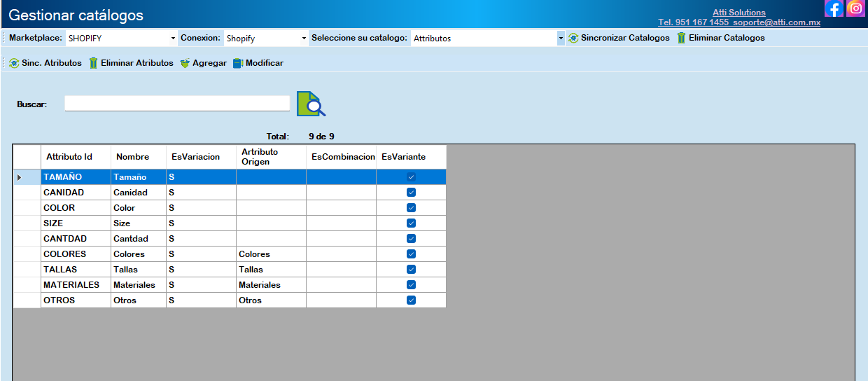Uncheck EsVariante for the TALLAS row

click(x=411, y=270)
